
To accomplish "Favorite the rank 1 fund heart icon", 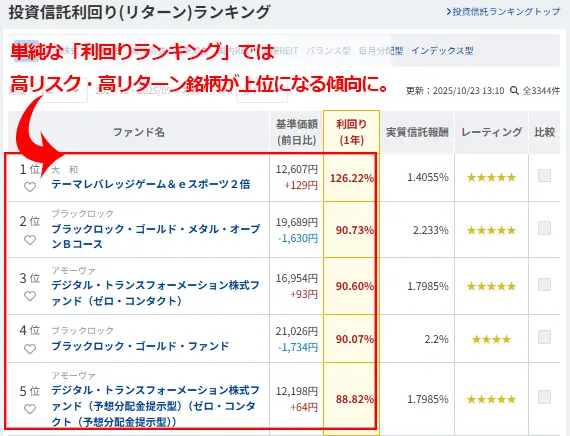I will pyautogui.click(x=30, y=187).
